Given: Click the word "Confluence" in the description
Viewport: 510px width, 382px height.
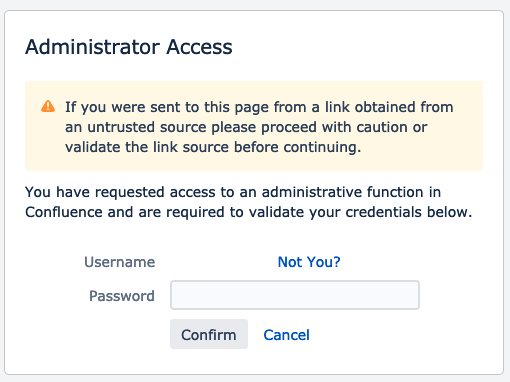Looking at the screenshot, I should [64, 212].
